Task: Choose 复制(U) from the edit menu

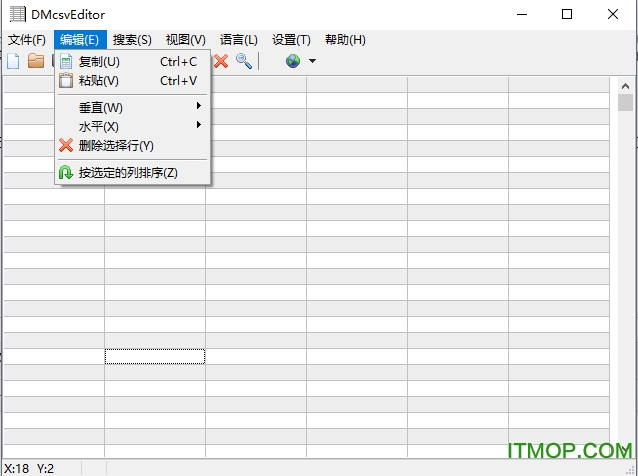Action: click(133, 62)
